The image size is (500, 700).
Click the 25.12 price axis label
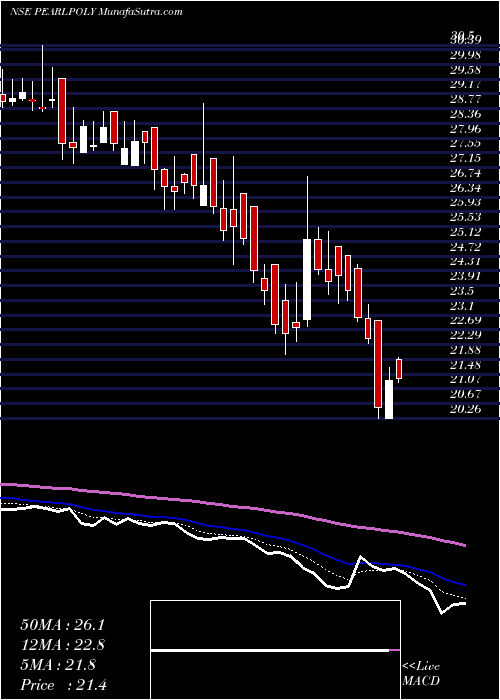tap(466, 232)
